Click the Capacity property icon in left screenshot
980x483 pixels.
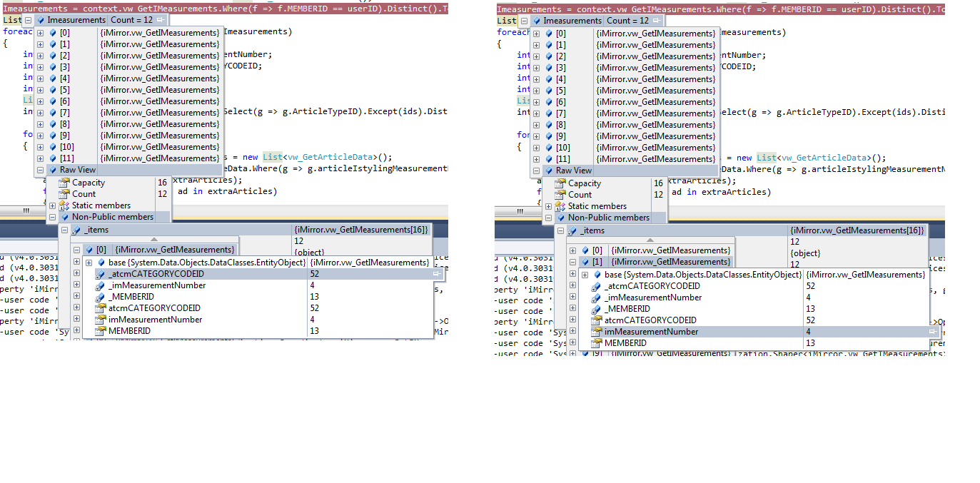(x=64, y=183)
